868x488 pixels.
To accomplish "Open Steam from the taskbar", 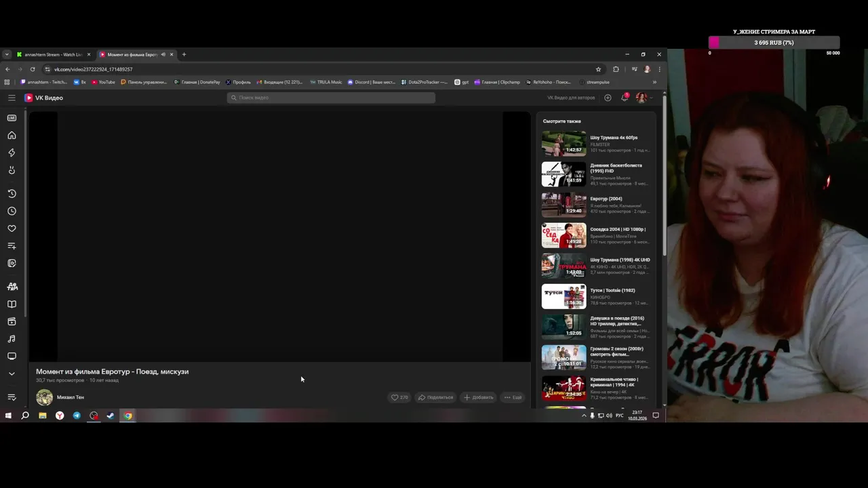I will [x=111, y=415].
